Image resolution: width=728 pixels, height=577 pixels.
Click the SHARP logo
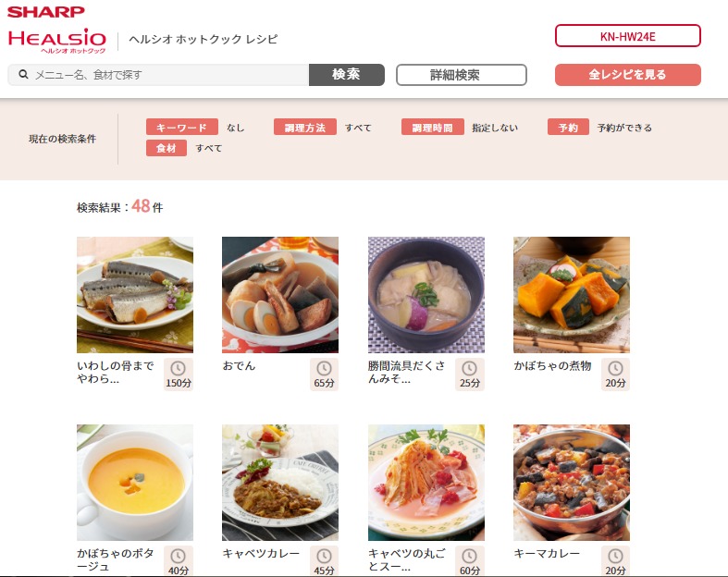(x=46, y=12)
